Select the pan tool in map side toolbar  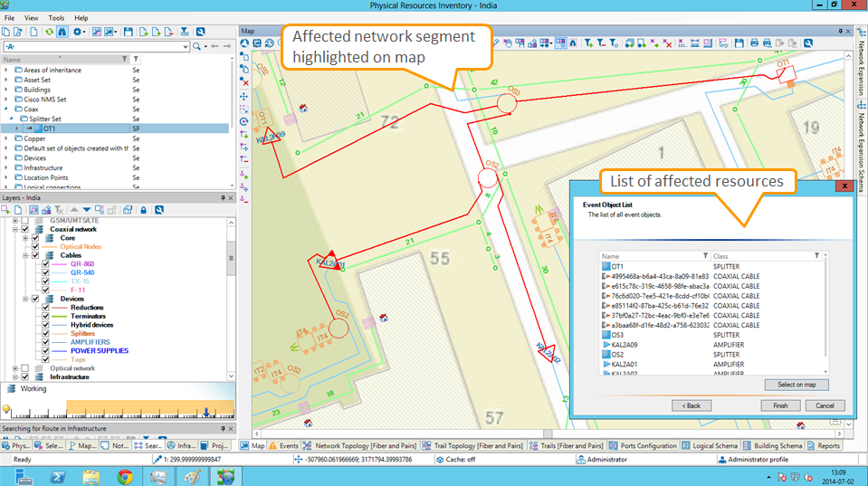tap(244, 95)
